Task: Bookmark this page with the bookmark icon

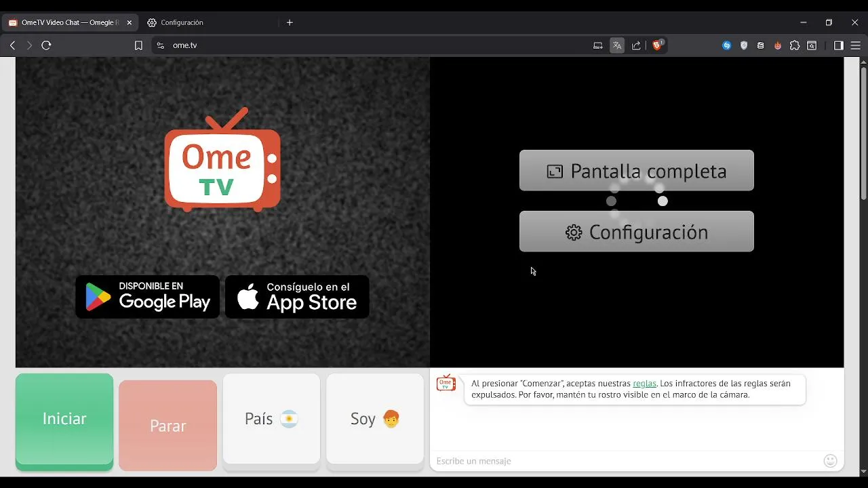Action: point(138,45)
